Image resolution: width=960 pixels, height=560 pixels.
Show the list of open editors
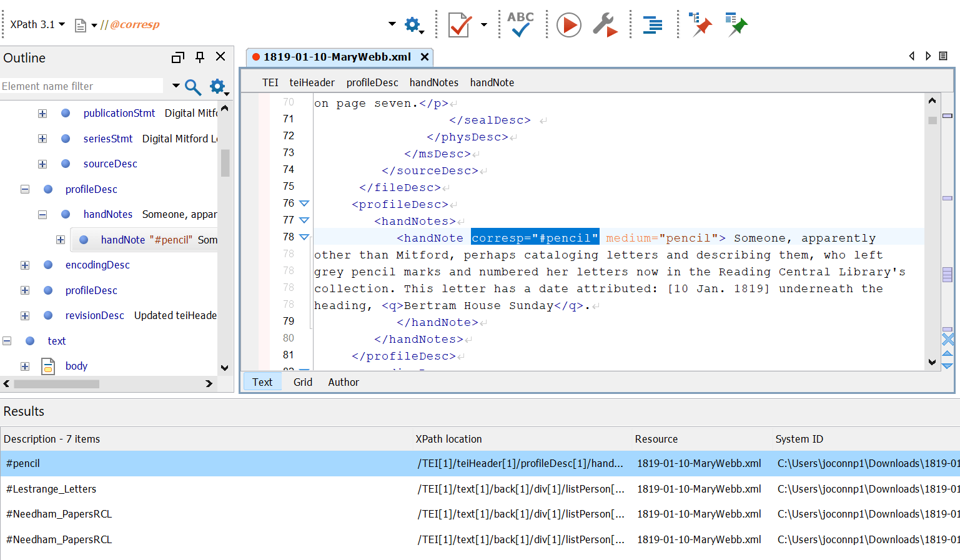[943, 56]
